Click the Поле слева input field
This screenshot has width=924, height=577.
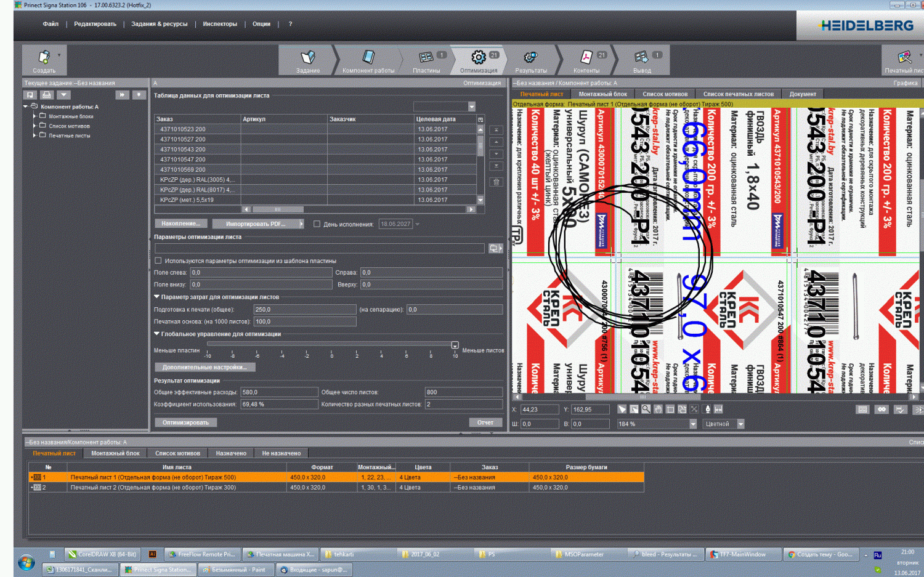[x=261, y=272]
